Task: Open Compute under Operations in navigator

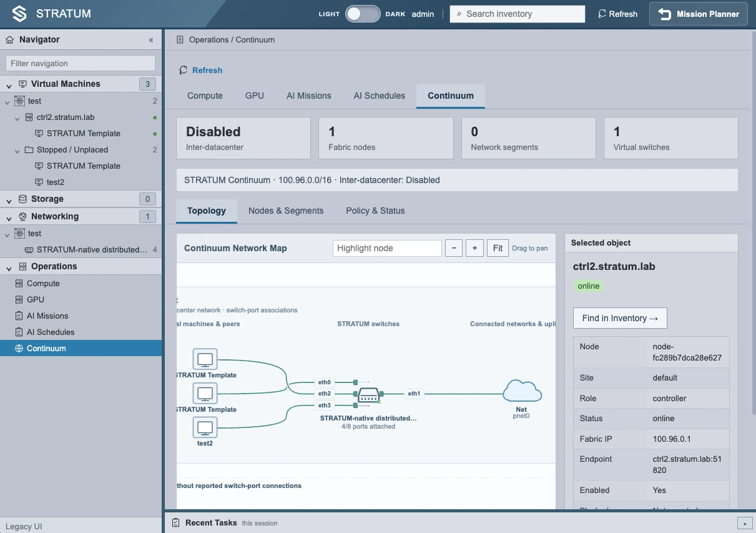Action: tap(43, 283)
